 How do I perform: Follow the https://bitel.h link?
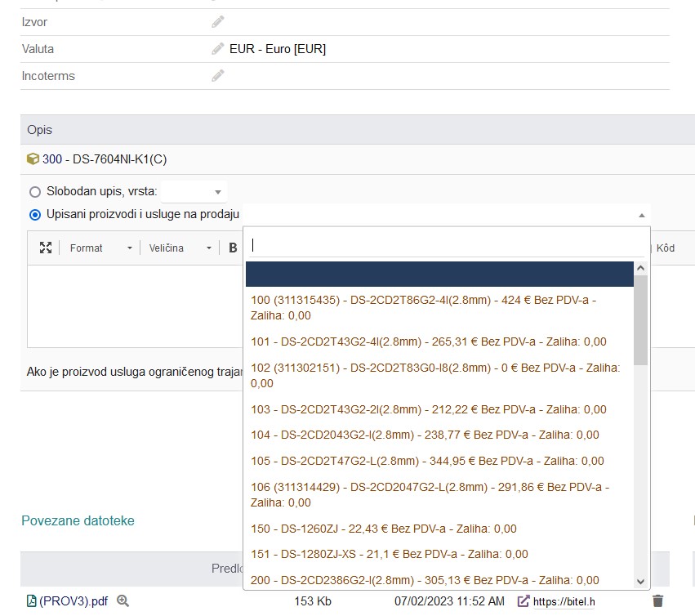[x=564, y=601]
